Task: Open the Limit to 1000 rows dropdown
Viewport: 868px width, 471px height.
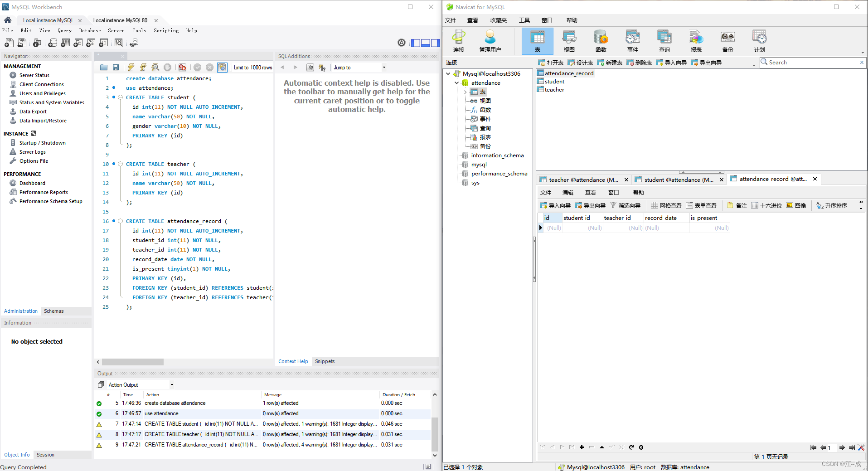Action: coord(253,68)
